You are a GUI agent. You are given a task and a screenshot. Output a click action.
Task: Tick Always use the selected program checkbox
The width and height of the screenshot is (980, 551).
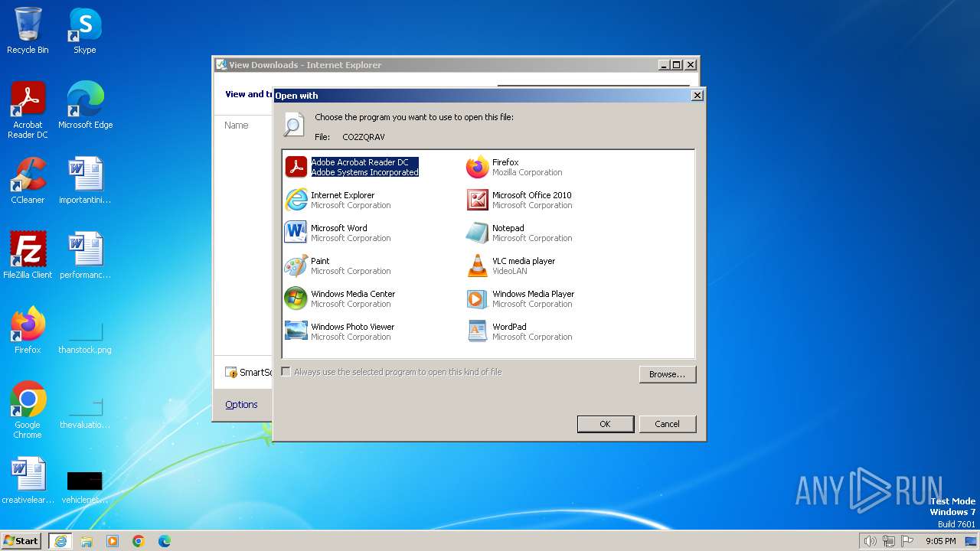click(x=286, y=372)
